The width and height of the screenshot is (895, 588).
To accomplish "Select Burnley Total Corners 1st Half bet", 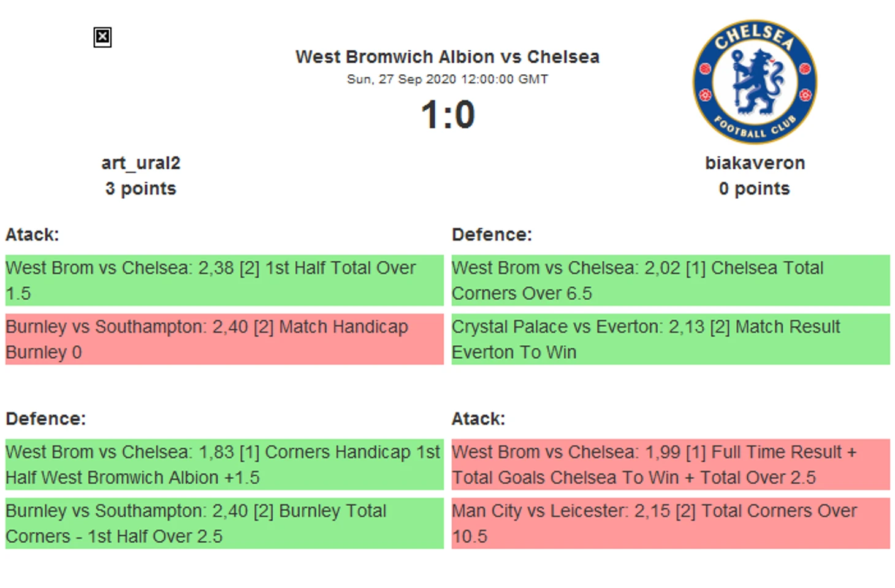I will point(224,523).
